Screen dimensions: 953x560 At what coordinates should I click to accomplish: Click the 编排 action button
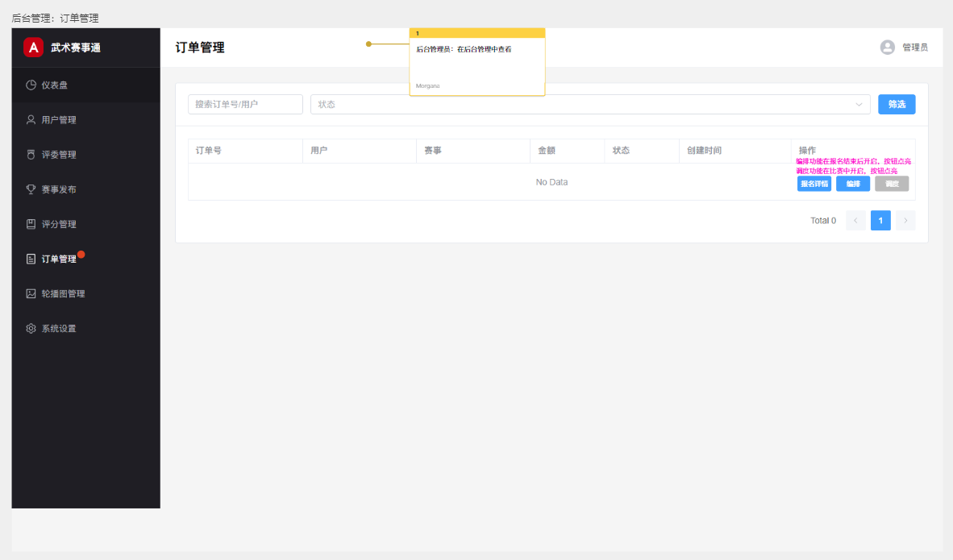[x=852, y=184]
